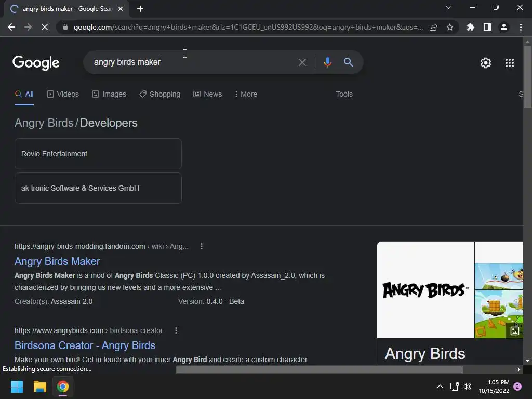The width and height of the screenshot is (532, 399).
Task: Open options for the fandom.com result
Action: coord(202,246)
